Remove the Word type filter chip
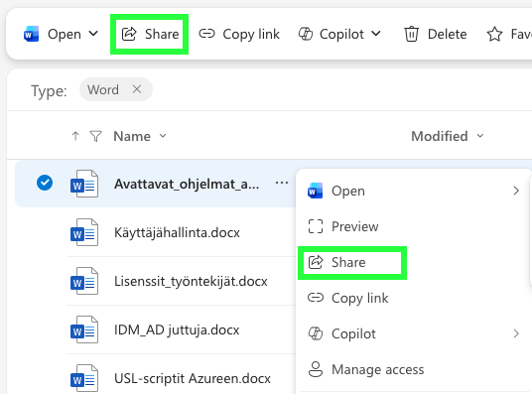Screen dimensions: 532x394 (137, 89)
